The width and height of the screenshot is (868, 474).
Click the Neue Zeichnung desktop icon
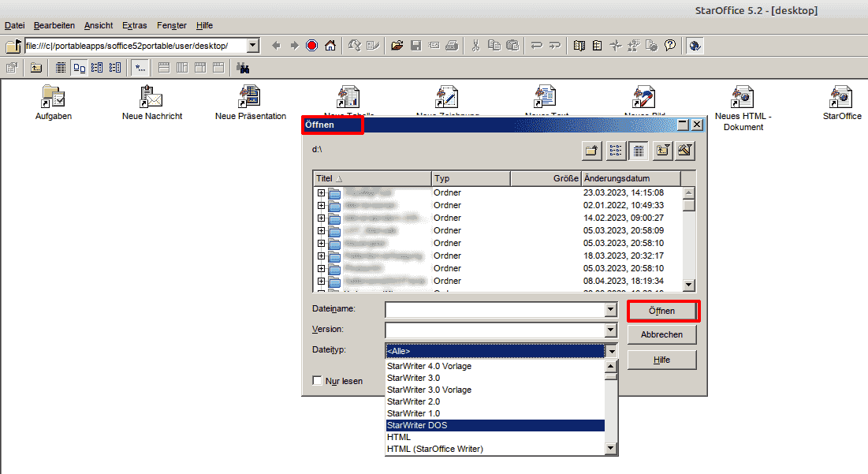[447, 97]
